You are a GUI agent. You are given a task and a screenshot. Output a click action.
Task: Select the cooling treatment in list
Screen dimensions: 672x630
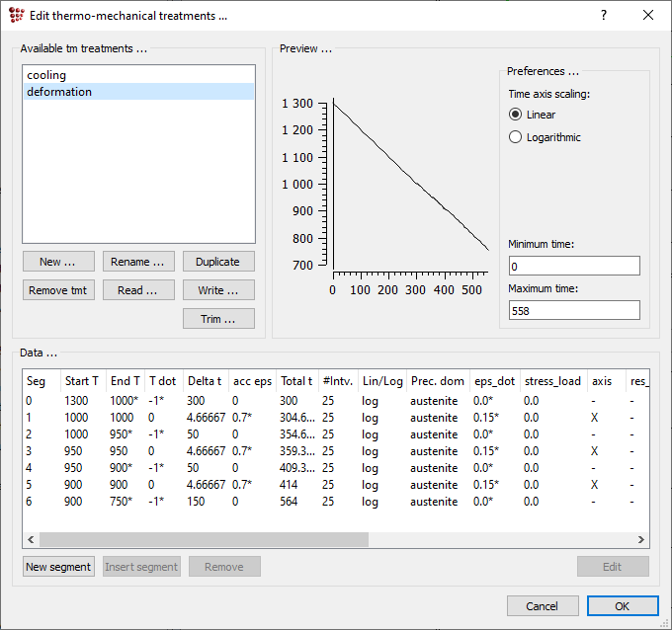tap(46, 75)
